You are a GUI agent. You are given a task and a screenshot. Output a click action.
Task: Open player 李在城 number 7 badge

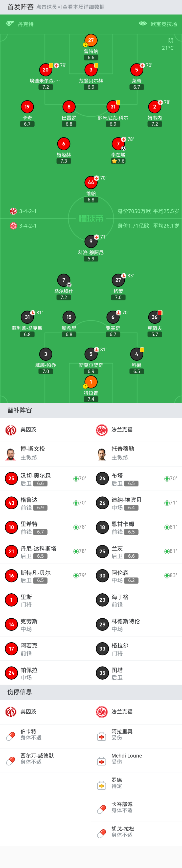pyautogui.click(x=118, y=144)
